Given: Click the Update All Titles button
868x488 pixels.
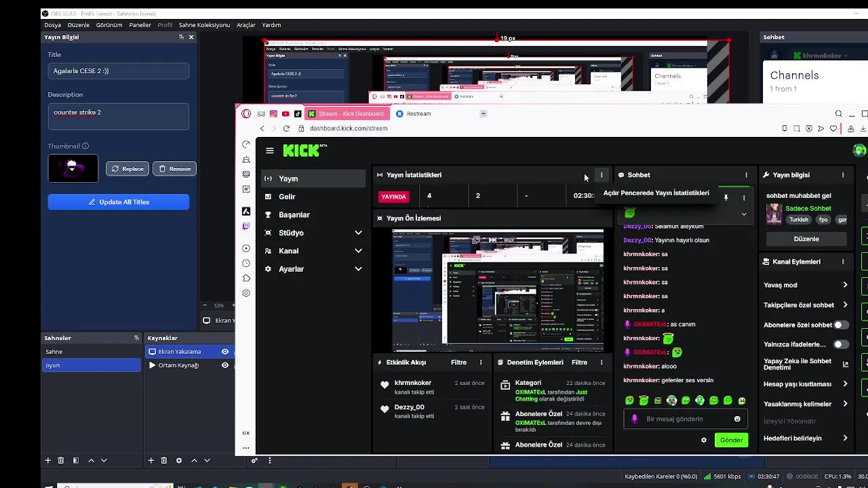Looking at the screenshot, I should point(119,202).
